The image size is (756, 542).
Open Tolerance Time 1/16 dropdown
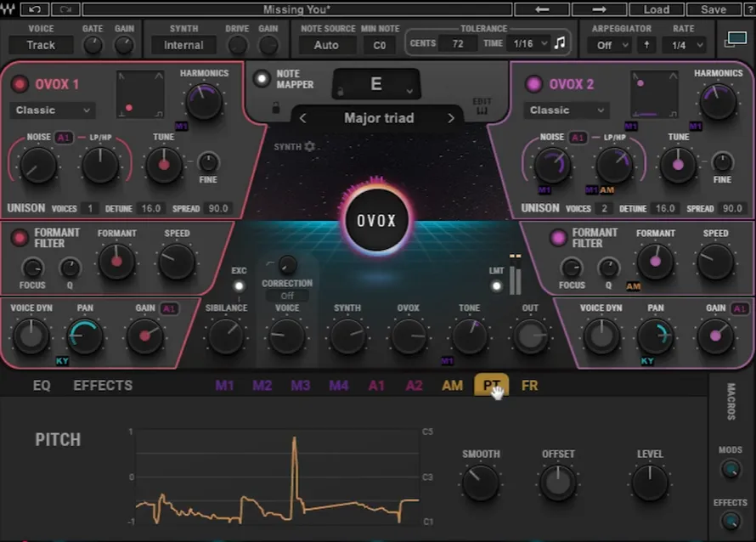(x=530, y=44)
